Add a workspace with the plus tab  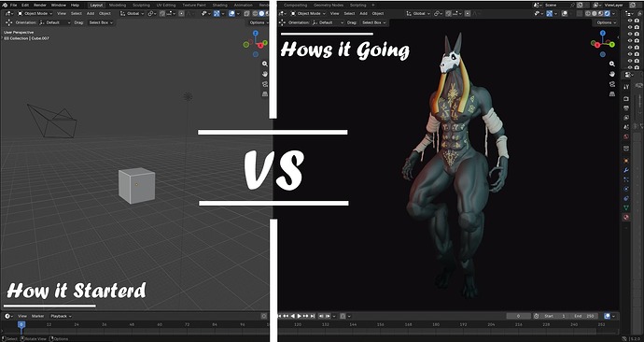pyautogui.click(x=373, y=5)
